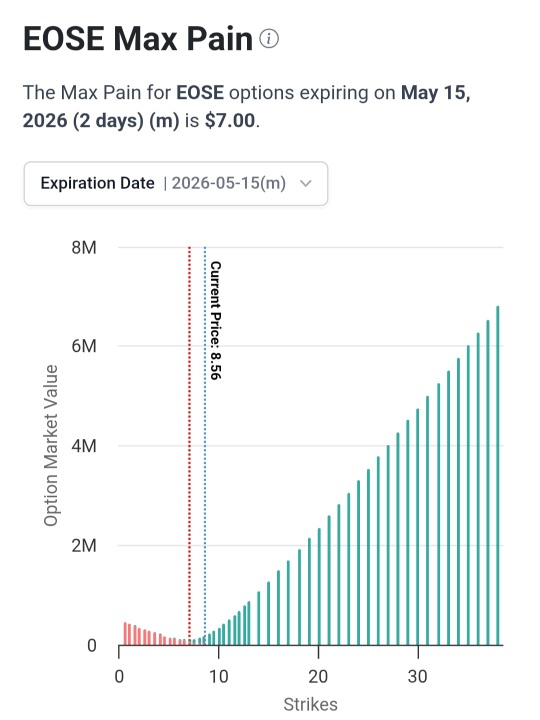
Task: Click the red dotted max pain line
Action: [189, 445]
